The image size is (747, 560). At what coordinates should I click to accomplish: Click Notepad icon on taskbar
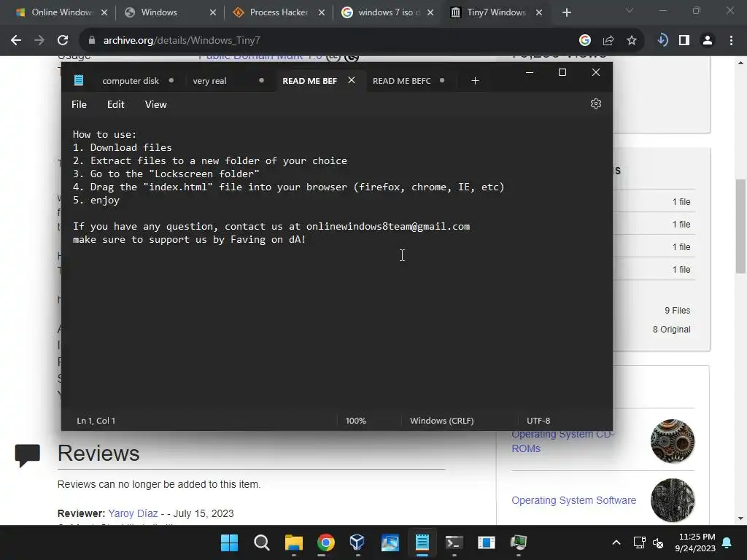click(x=422, y=542)
